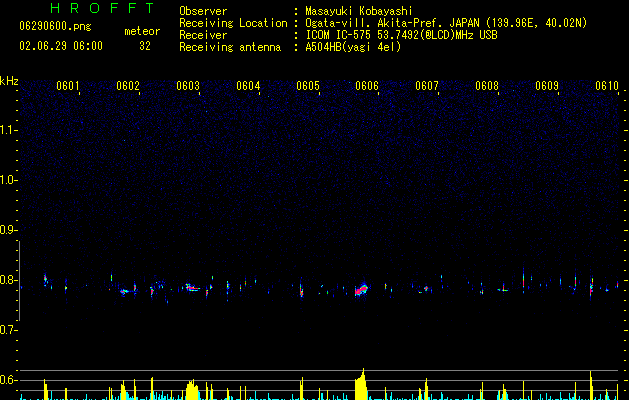
Task: Click the timestamp 02.06.29 06:00
Action: 61,46
